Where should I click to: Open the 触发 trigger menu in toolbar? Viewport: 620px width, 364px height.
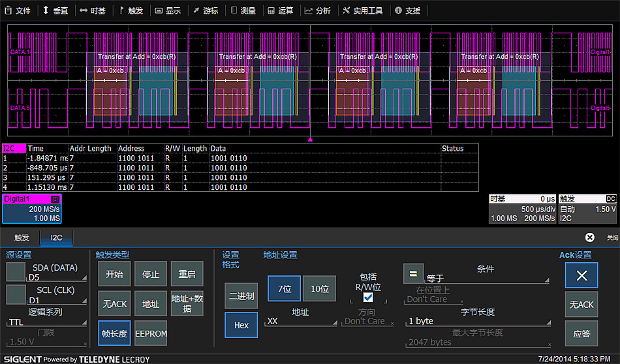(131, 10)
